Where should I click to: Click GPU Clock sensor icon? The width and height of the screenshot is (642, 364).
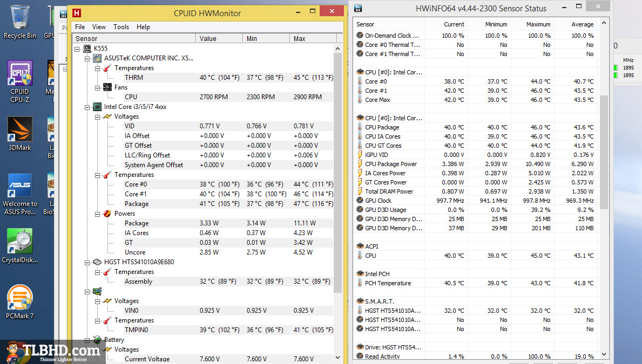tap(360, 201)
